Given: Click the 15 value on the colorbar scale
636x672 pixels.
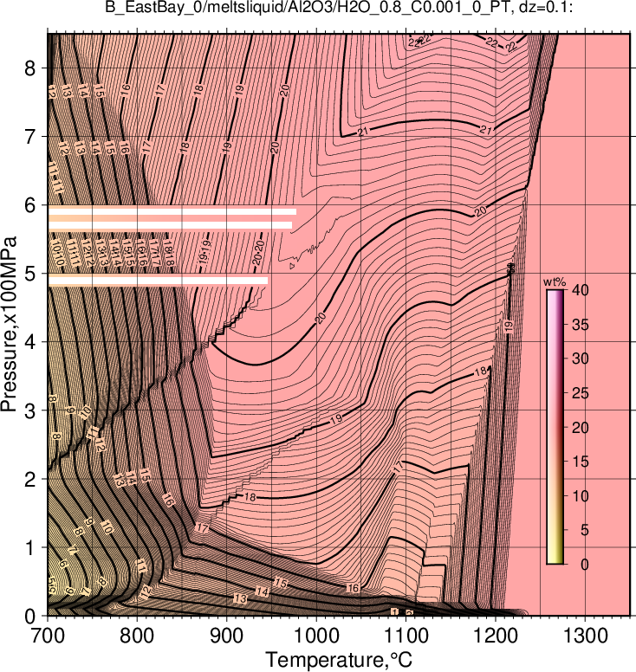Looking at the screenshot, I should pos(581,462).
